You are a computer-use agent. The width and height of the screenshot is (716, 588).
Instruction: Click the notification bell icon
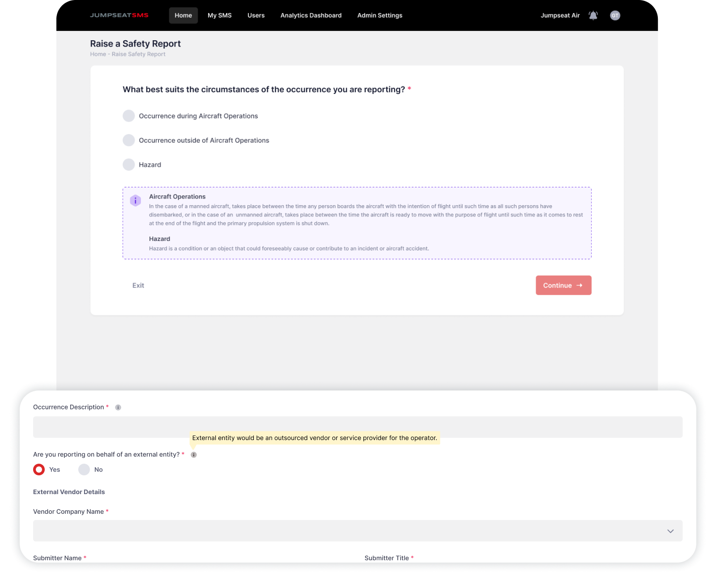[593, 16]
